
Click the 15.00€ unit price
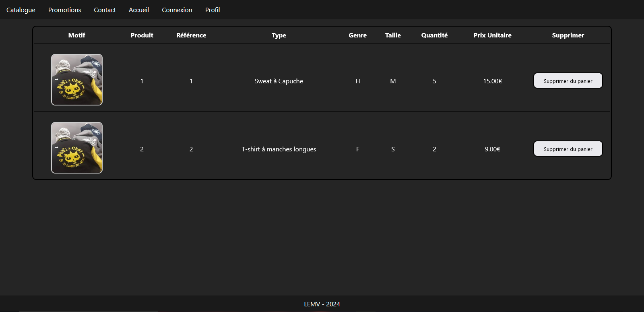point(492,81)
